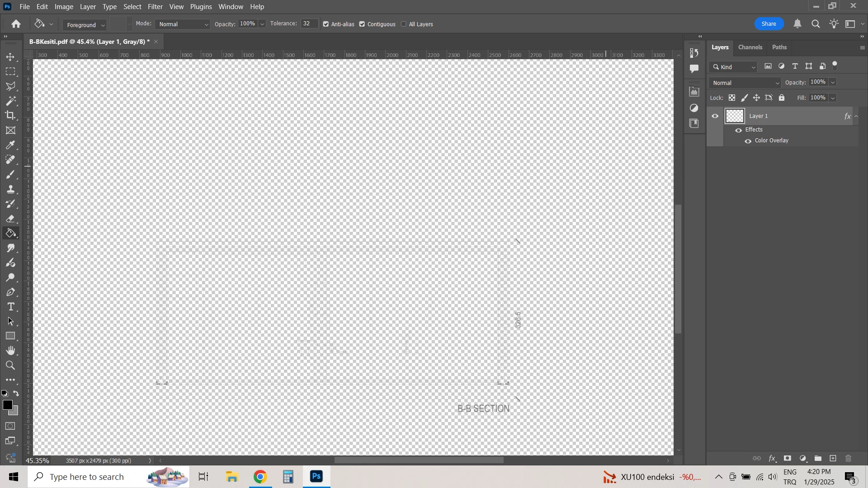
Task: Select the Horizontal Type tool
Action: (10, 307)
